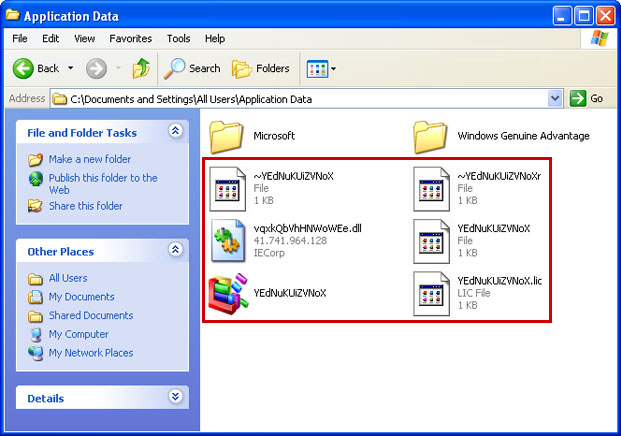Minimize the Application Data window

tap(562, 16)
